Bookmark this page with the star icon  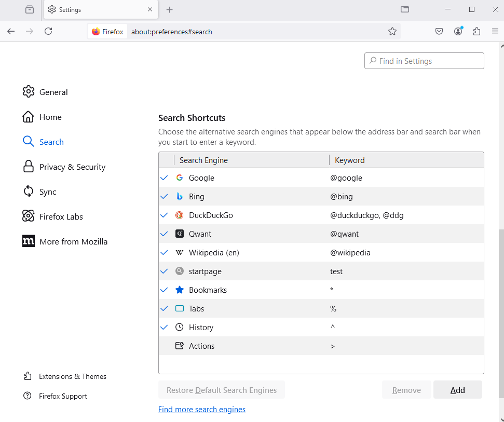click(x=392, y=31)
